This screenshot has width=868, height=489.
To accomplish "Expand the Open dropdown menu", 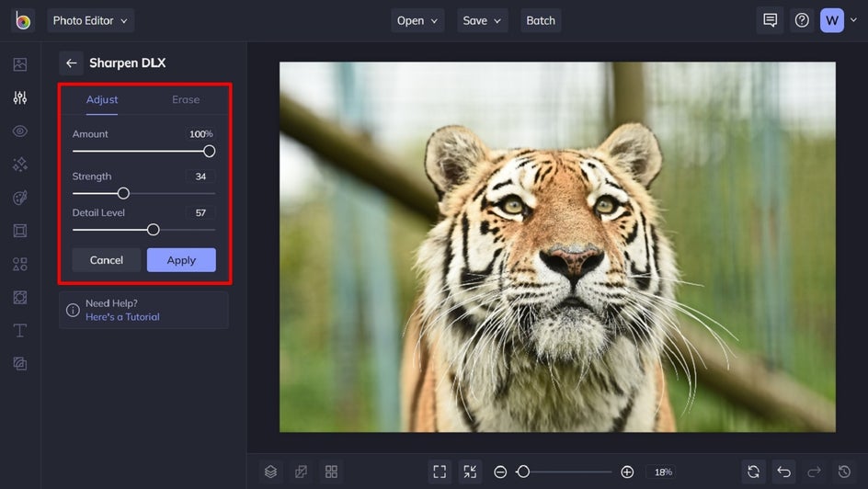I will pos(419,20).
